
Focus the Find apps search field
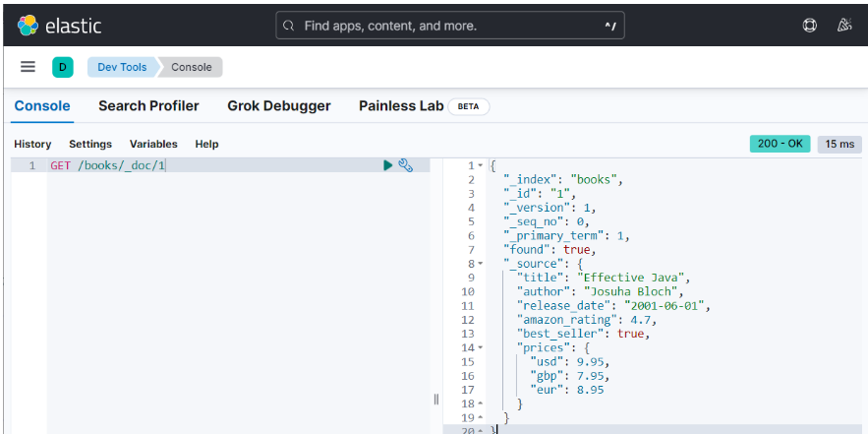coord(450,26)
